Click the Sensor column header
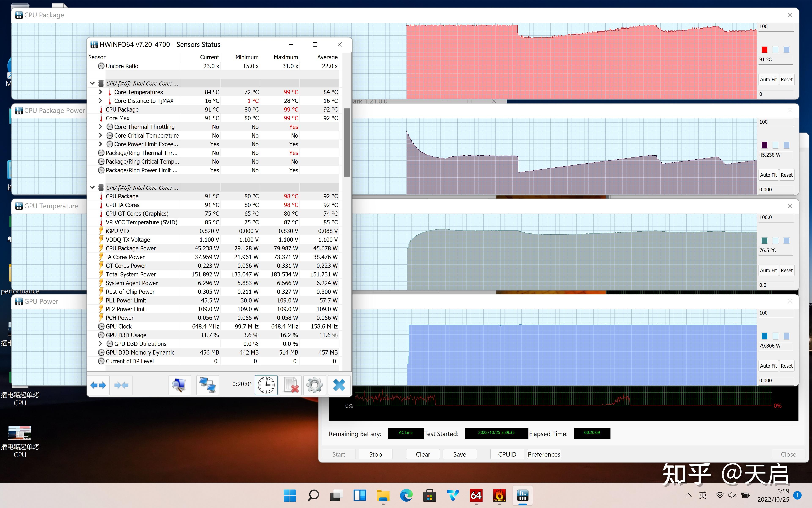The height and width of the screenshot is (508, 812). tap(134, 57)
